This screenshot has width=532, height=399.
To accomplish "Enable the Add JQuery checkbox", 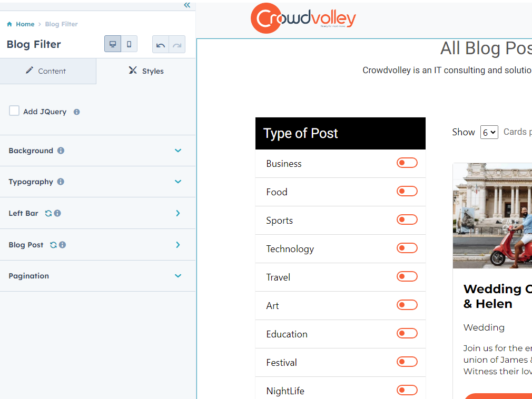I will click(14, 111).
